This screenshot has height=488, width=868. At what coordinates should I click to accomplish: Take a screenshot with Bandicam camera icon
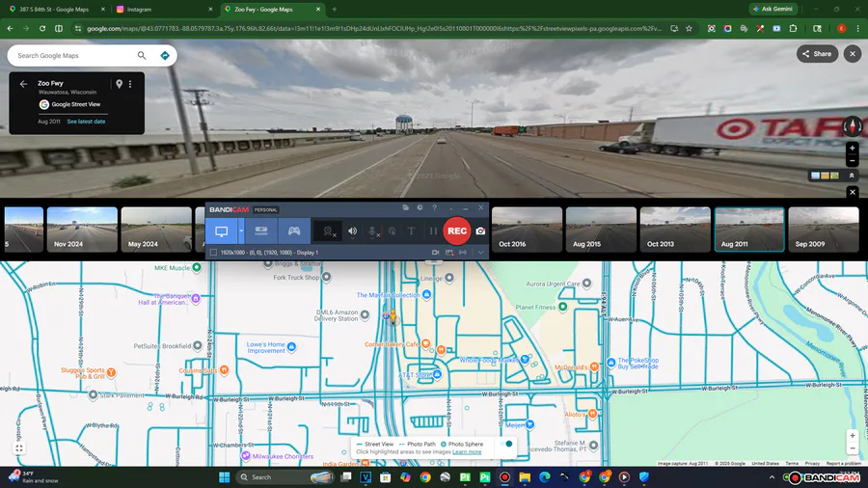[480, 231]
